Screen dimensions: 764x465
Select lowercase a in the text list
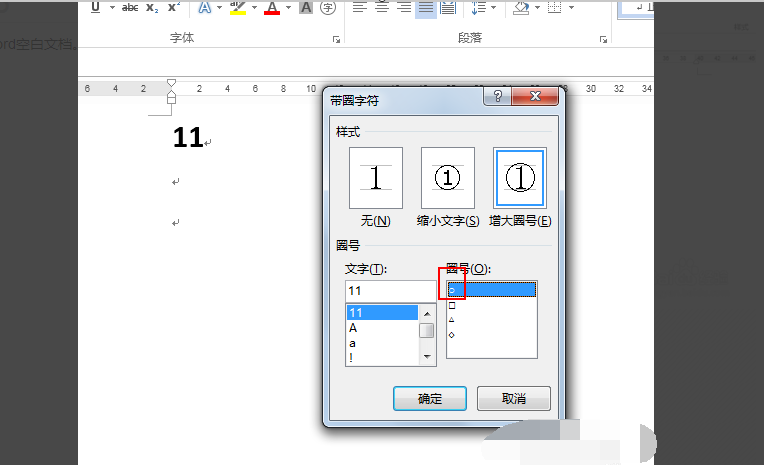tap(382, 343)
